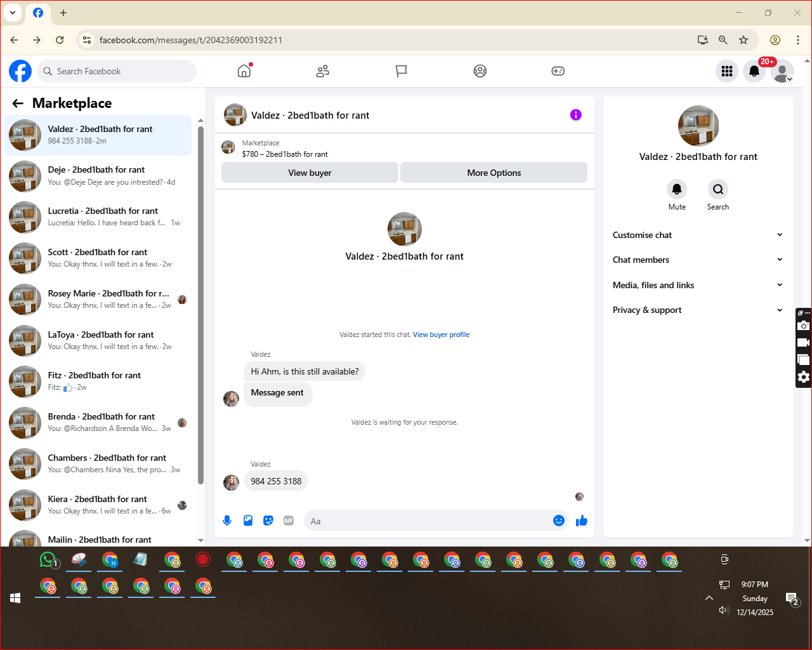Click the 984 255 3188 message bubble

pyautogui.click(x=276, y=481)
